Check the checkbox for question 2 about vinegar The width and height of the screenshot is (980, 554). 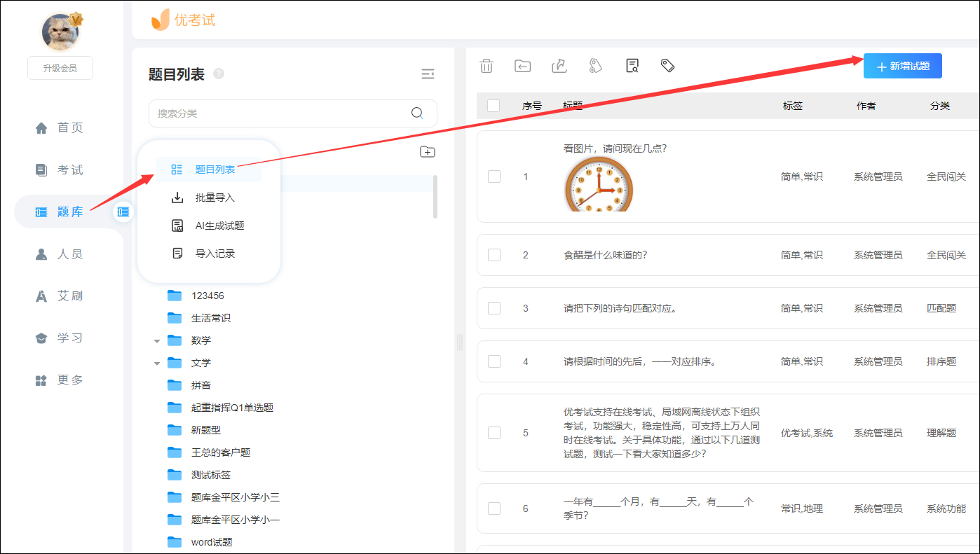494,255
